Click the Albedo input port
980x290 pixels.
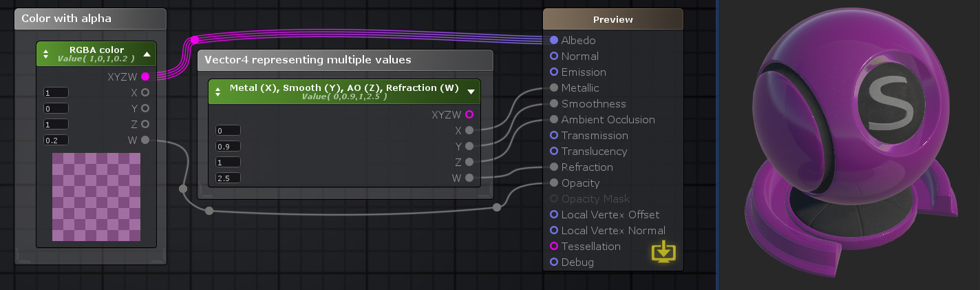point(554,40)
